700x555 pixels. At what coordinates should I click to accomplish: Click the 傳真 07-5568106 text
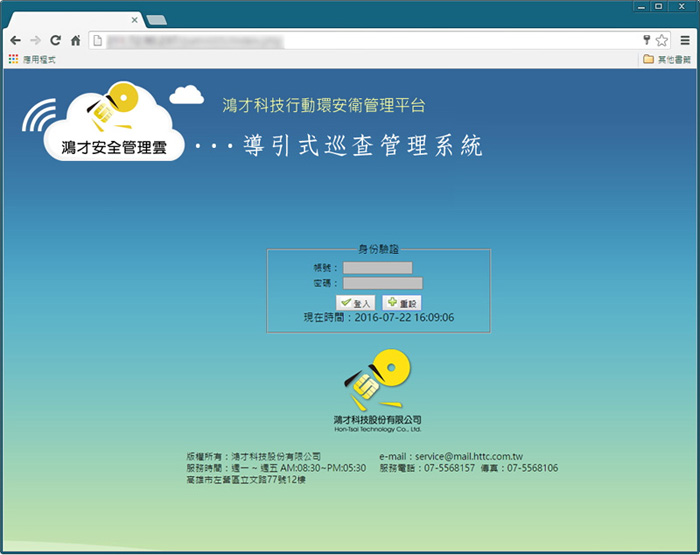[519, 468]
